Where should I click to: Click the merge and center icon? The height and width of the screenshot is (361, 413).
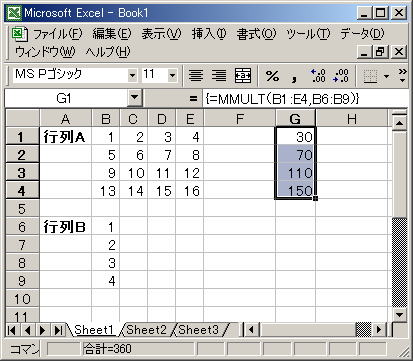pyautogui.click(x=243, y=76)
